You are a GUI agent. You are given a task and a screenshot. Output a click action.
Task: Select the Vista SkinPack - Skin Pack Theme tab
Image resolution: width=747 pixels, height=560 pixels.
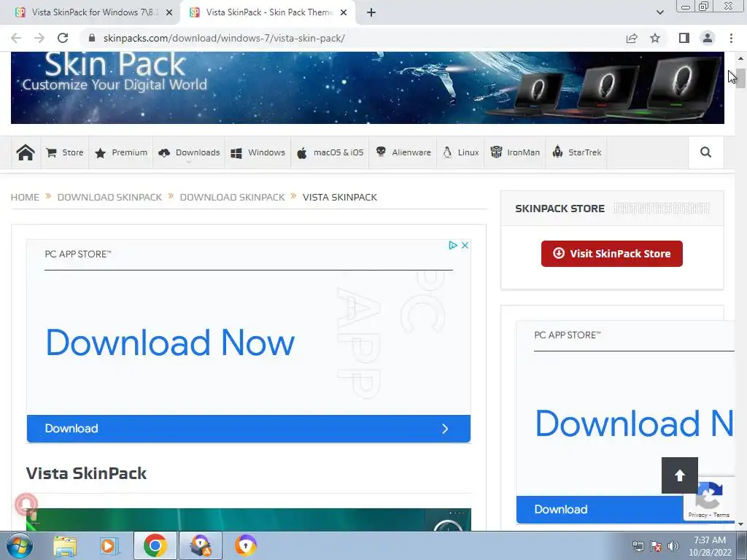tap(267, 12)
